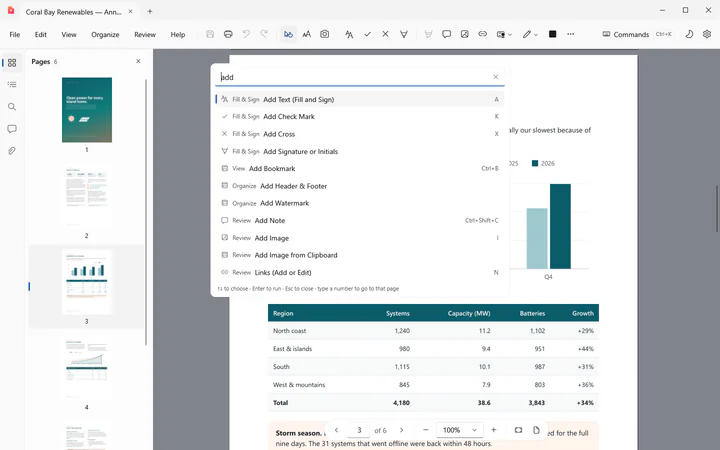The width and height of the screenshot is (720, 450).
Task: Select the cross mark tool in the toolbar
Action: coord(385,34)
